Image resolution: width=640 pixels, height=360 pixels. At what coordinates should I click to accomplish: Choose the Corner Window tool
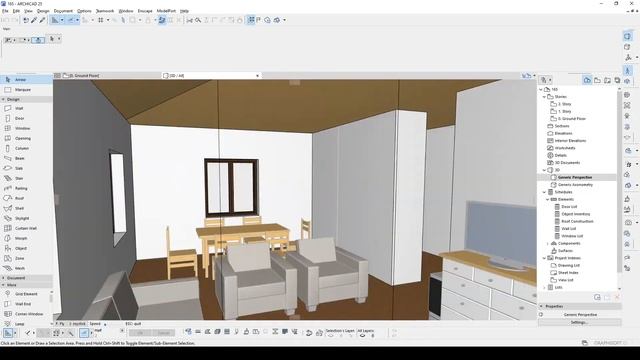[25, 314]
